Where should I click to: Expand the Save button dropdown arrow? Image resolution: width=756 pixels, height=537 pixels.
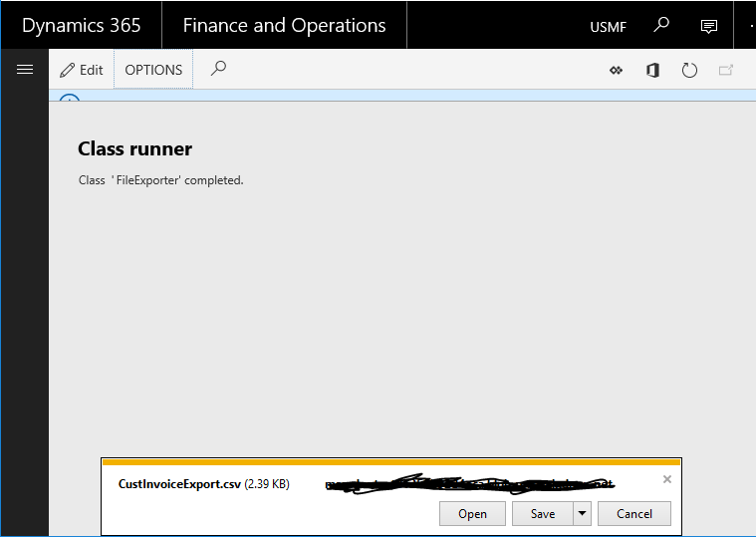point(582,513)
